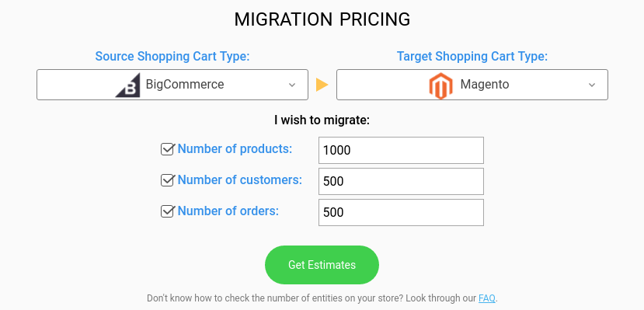Click into the Number of customers input field
This screenshot has height=310, width=644.
point(401,181)
